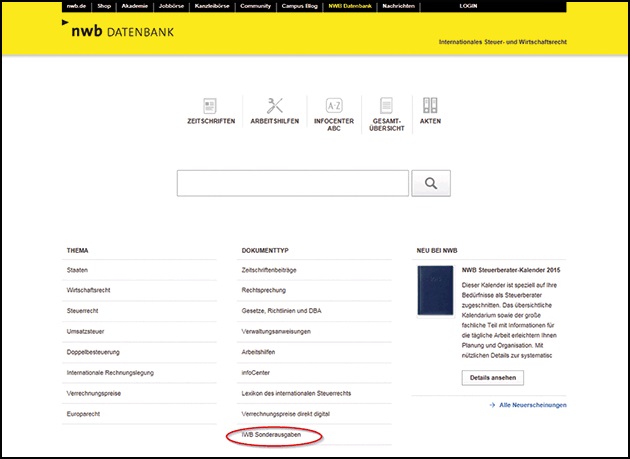Click the magnifying glass search button

pyautogui.click(x=431, y=183)
